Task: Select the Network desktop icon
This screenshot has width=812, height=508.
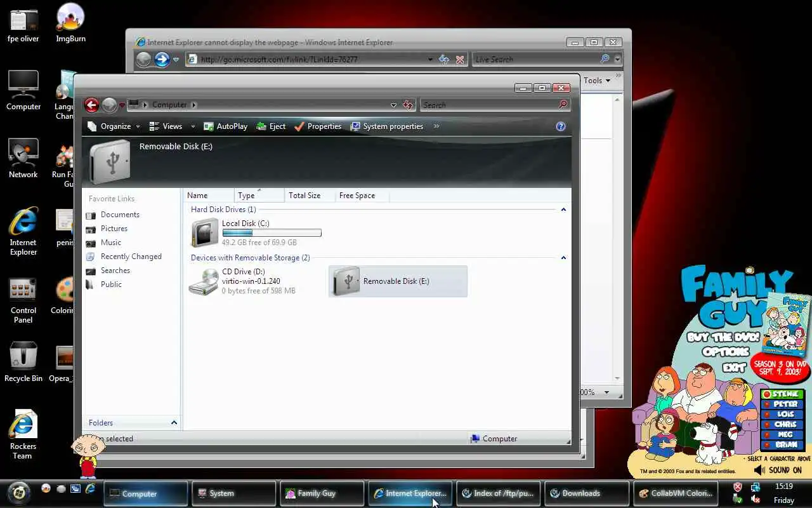Action: (x=23, y=158)
